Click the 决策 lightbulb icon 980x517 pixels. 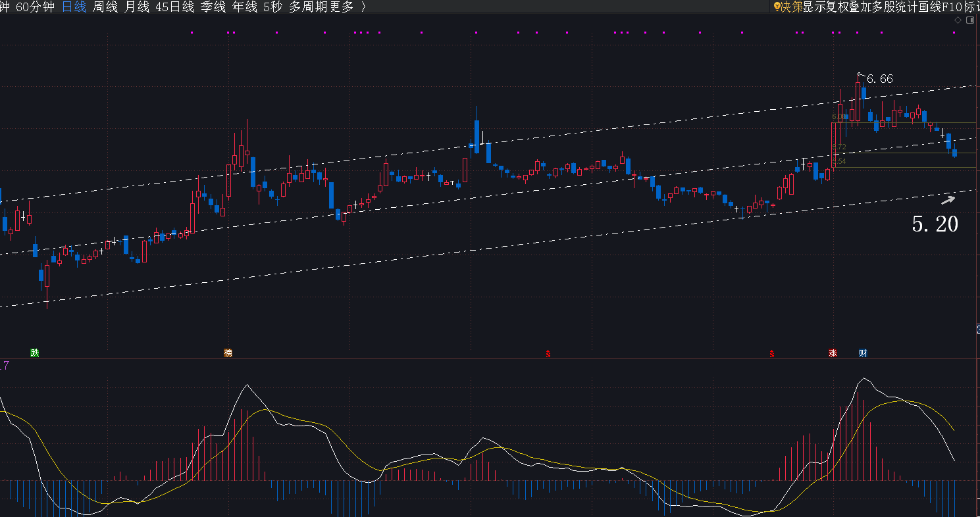tap(777, 7)
